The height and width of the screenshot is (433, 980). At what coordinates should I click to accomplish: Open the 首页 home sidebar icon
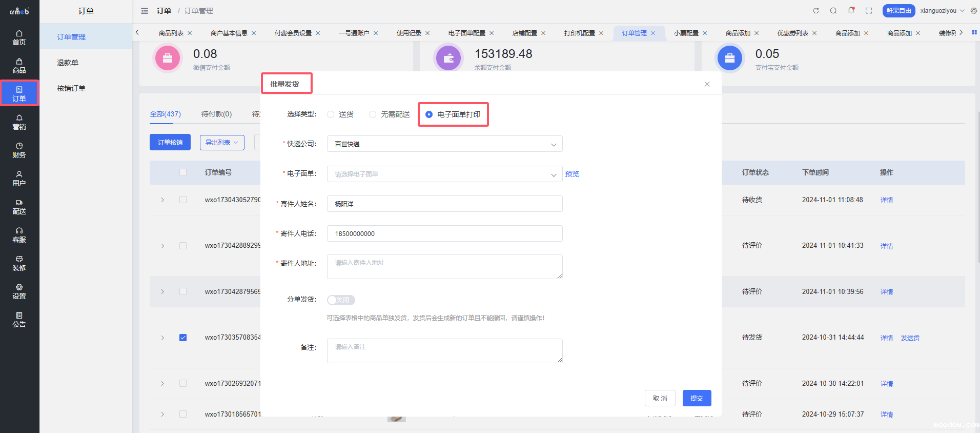(x=19, y=37)
